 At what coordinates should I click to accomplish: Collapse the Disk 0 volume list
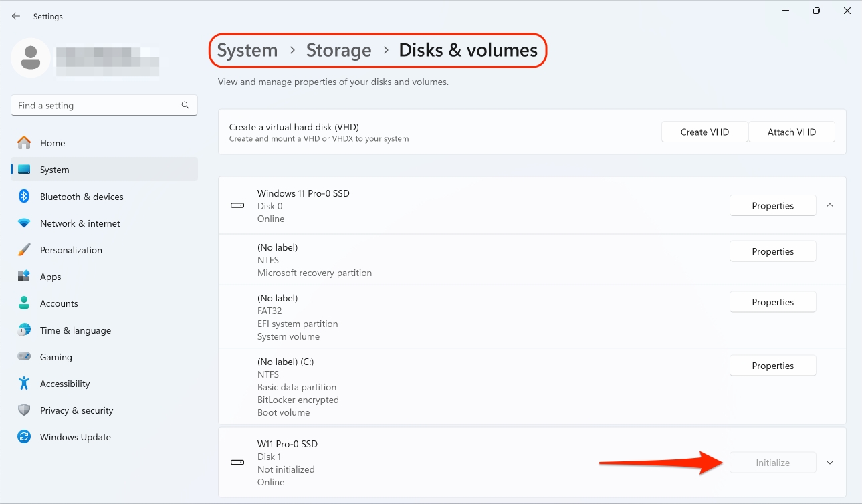coord(830,206)
